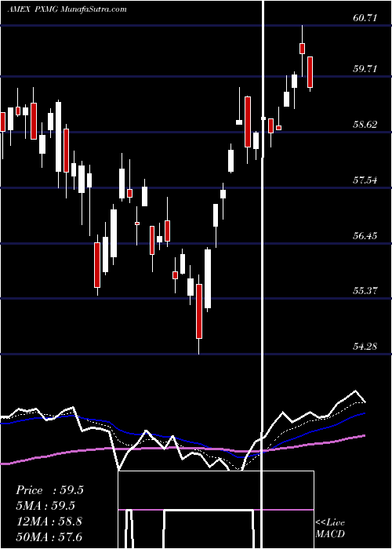Click the AMEX PXMG MunafaSutra.com title text

(x=67, y=9)
